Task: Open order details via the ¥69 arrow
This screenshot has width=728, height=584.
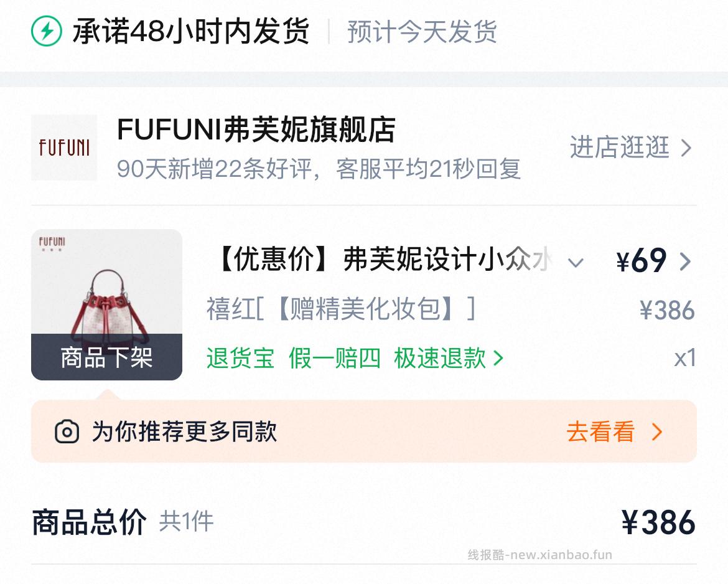Action: pyautogui.click(x=688, y=261)
